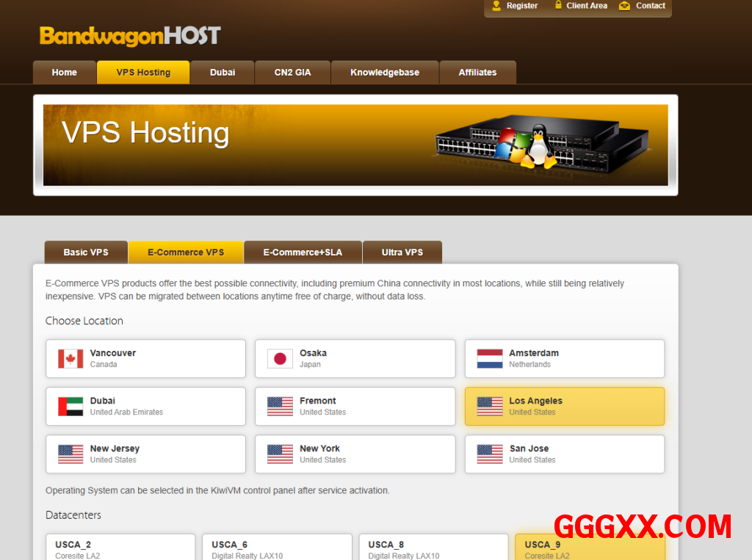Click the UAE flag for Dubai
The height and width of the screenshot is (560, 752).
(70, 407)
